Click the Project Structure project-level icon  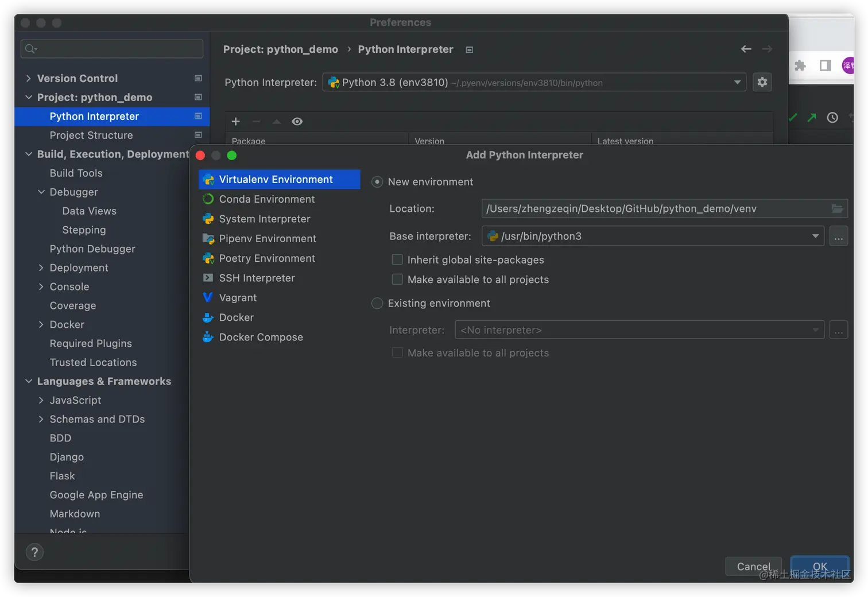[198, 135]
